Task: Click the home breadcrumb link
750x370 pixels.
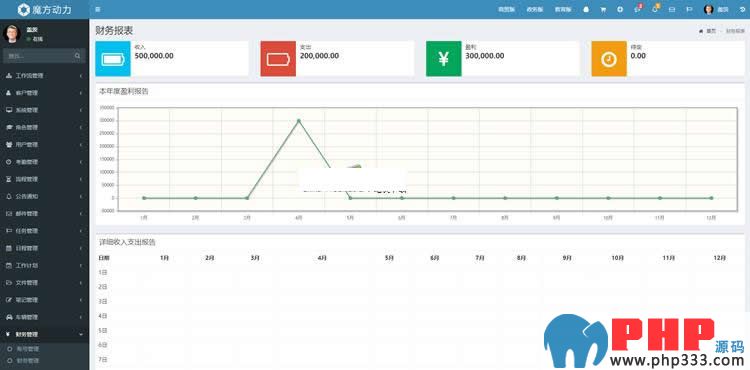Action: [x=708, y=31]
